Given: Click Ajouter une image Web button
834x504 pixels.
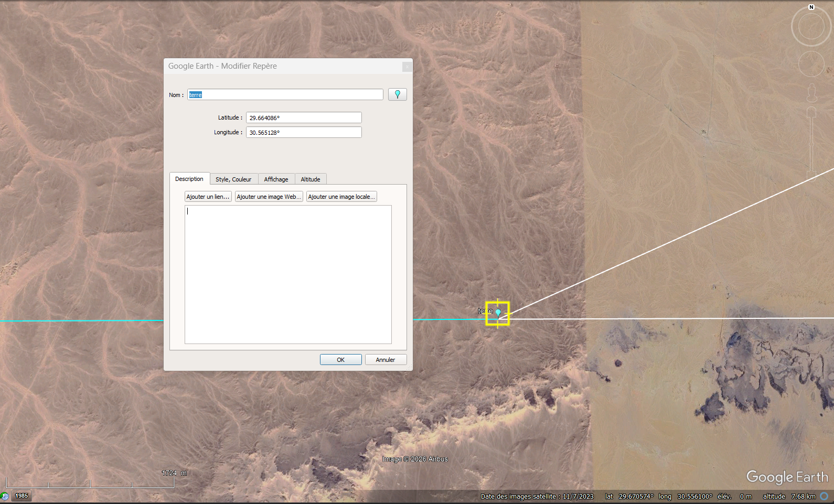Looking at the screenshot, I should 269,197.
